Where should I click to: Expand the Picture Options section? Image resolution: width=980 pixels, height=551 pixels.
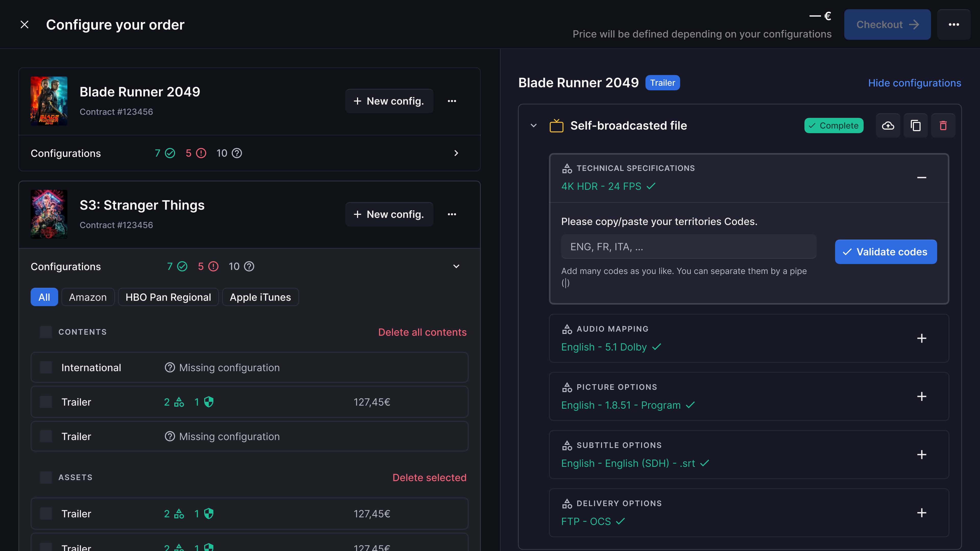point(921,397)
